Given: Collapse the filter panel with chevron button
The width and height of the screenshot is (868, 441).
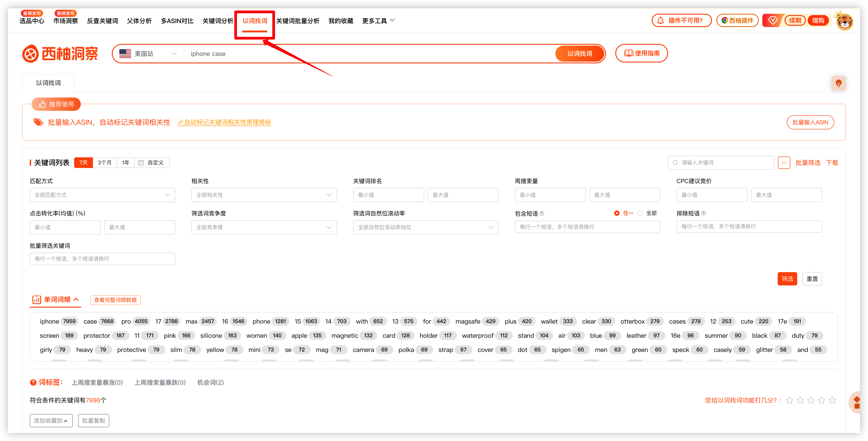Looking at the screenshot, I should pyautogui.click(x=784, y=163).
